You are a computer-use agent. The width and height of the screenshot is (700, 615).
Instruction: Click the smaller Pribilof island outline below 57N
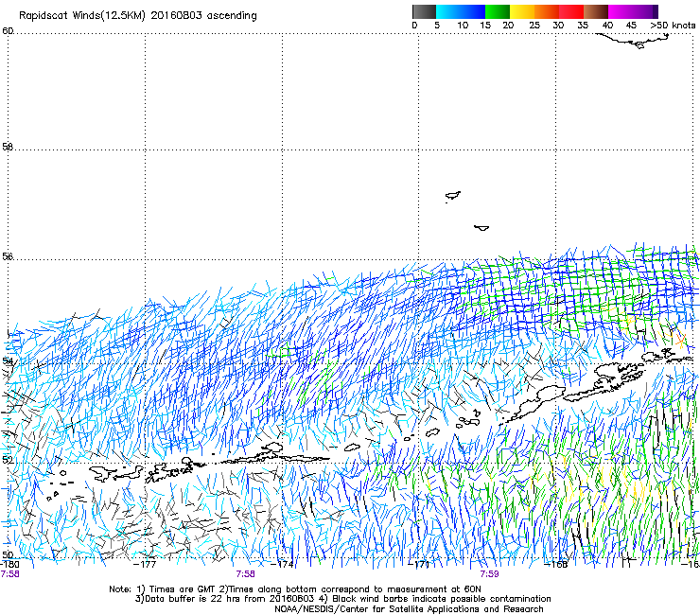481,228
